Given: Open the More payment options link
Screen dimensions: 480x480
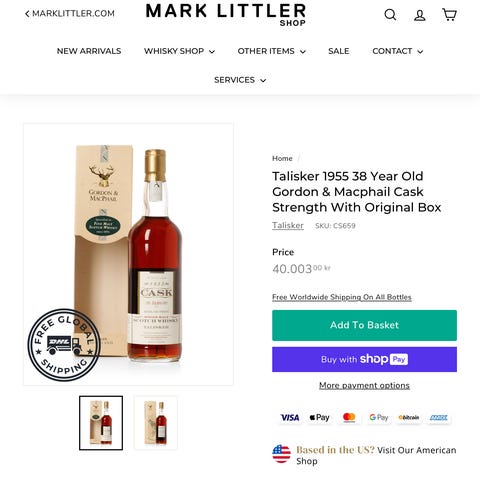Looking at the screenshot, I should point(364,385).
